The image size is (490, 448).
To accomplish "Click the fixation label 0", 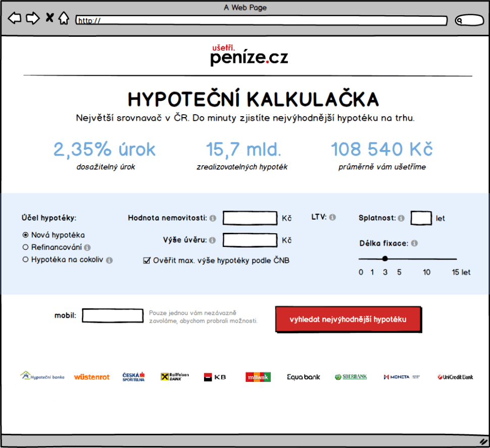I will click(361, 272).
